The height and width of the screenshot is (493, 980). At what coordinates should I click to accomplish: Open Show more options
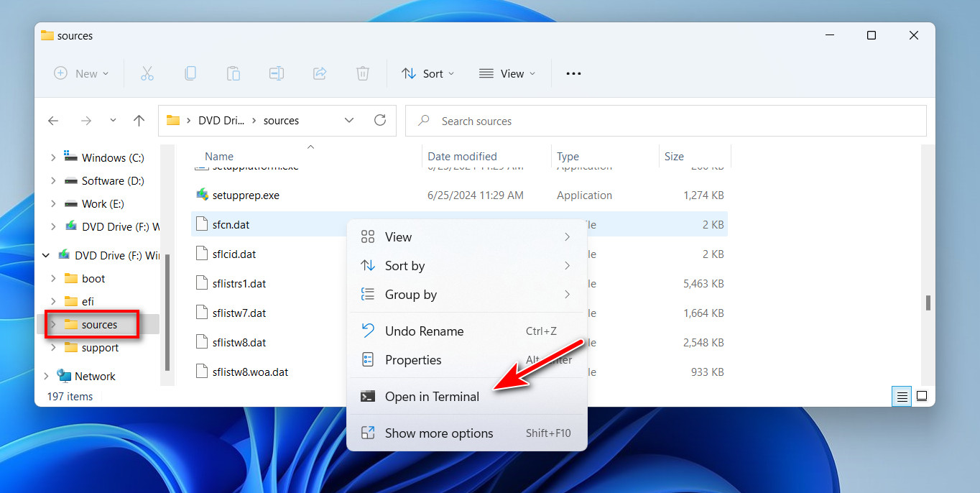440,433
